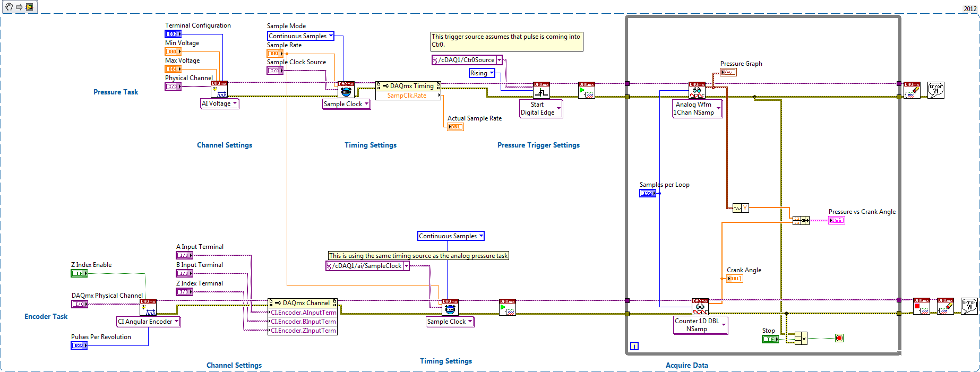
Task: Click the encoder DAQmx Clear Task node
Action: pyautogui.click(x=945, y=306)
